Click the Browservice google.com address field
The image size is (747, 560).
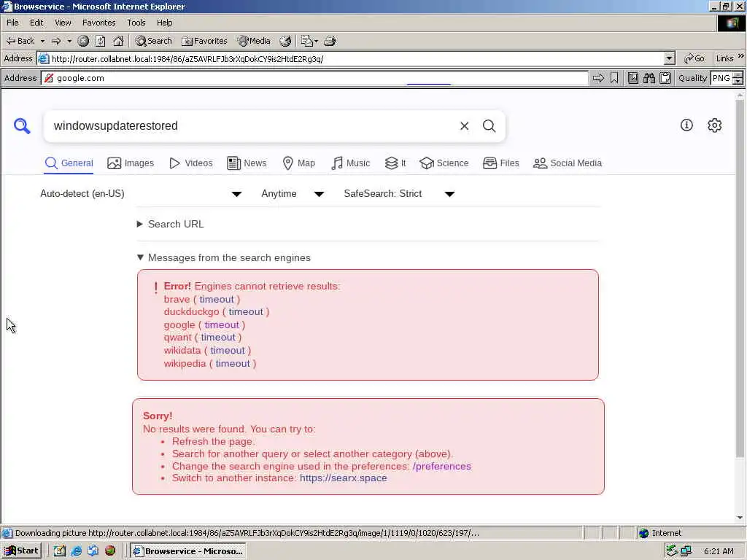point(314,78)
